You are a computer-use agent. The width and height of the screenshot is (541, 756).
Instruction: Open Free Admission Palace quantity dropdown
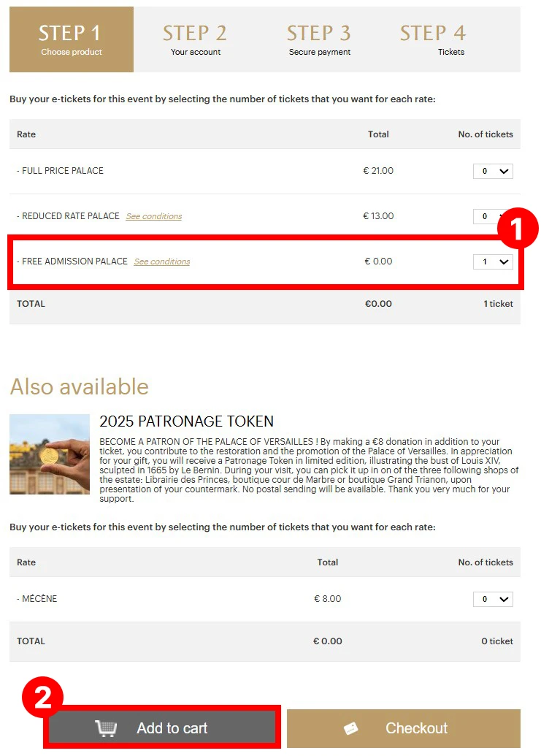point(493,261)
